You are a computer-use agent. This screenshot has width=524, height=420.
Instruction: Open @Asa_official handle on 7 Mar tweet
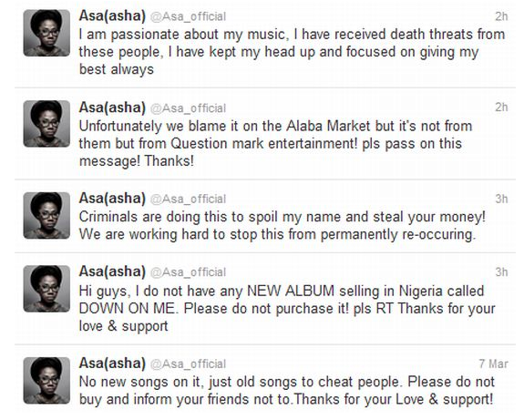pyautogui.click(x=188, y=364)
